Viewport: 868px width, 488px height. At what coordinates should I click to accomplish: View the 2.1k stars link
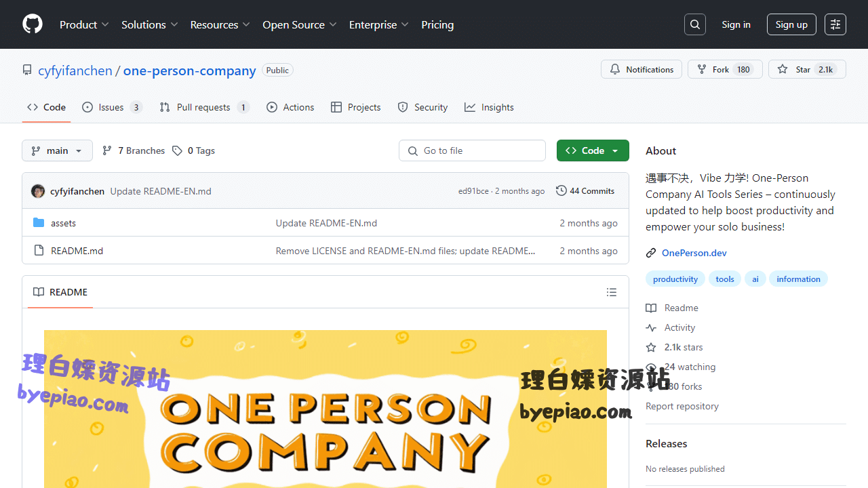[684, 347]
